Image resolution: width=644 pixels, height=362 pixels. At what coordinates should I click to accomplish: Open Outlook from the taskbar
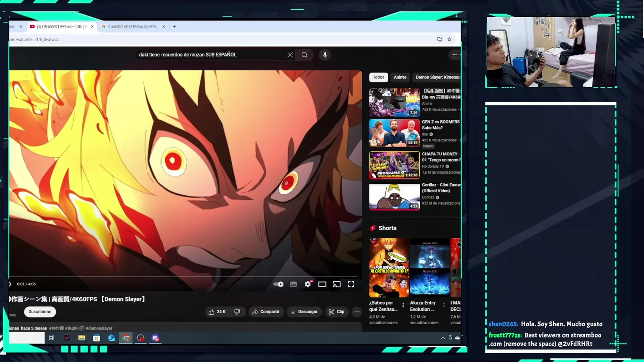click(x=111, y=338)
